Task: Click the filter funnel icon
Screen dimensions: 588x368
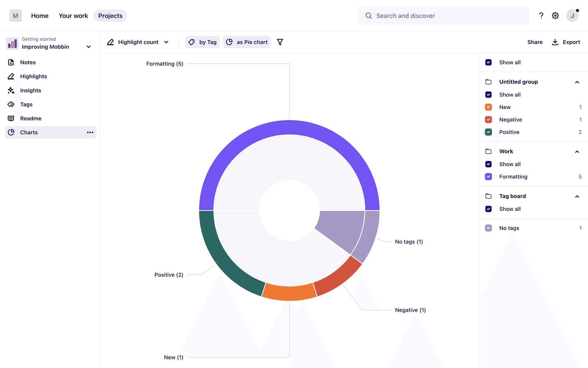Action: (280, 42)
